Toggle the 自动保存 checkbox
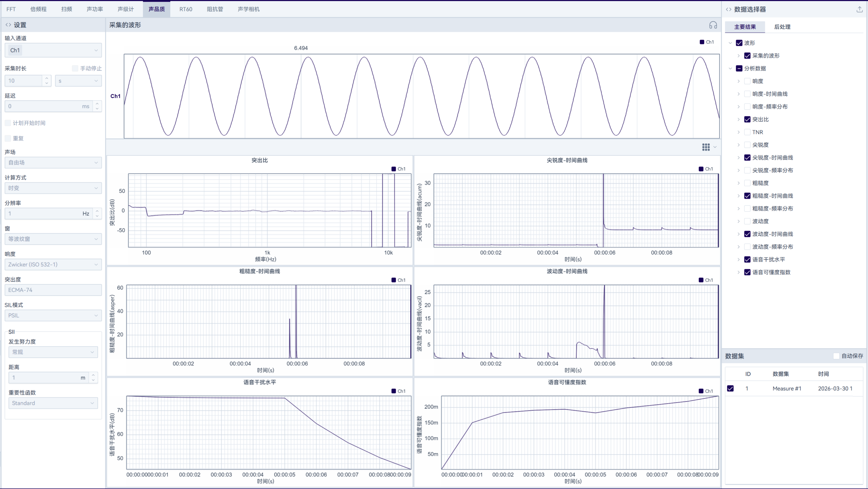This screenshot has height=489, width=868. click(x=836, y=356)
